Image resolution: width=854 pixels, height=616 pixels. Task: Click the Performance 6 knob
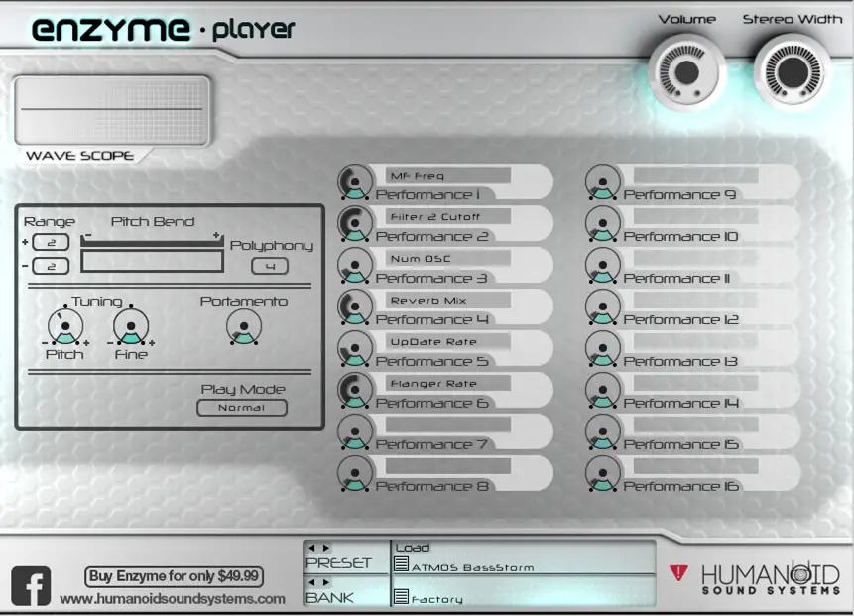[x=355, y=390]
